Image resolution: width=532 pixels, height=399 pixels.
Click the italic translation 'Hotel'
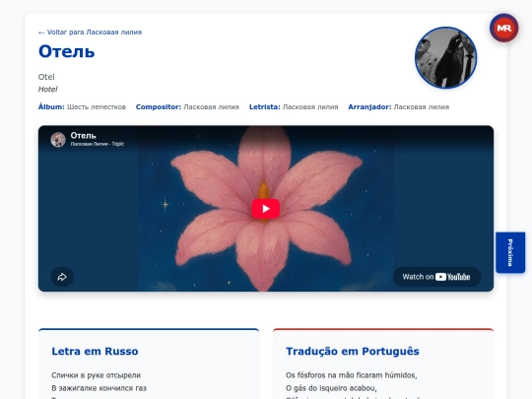[x=48, y=90]
